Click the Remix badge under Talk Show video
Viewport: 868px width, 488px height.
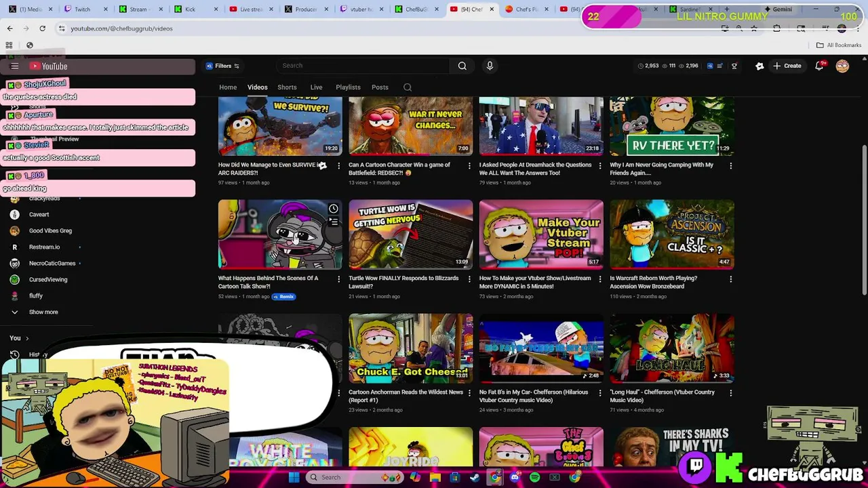284,296
